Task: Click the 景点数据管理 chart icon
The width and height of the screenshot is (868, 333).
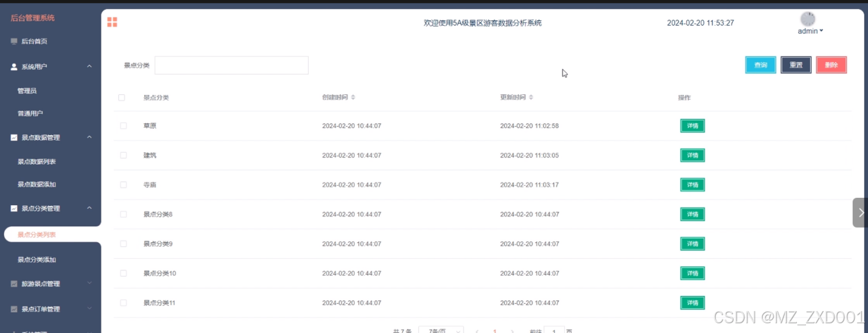Action: pyautogui.click(x=14, y=138)
